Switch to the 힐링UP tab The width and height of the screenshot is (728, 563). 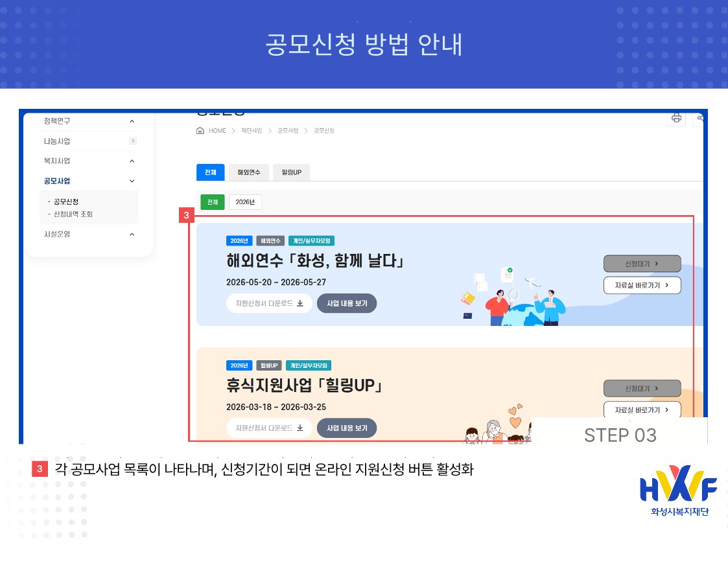pyautogui.click(x=291, y=172)
